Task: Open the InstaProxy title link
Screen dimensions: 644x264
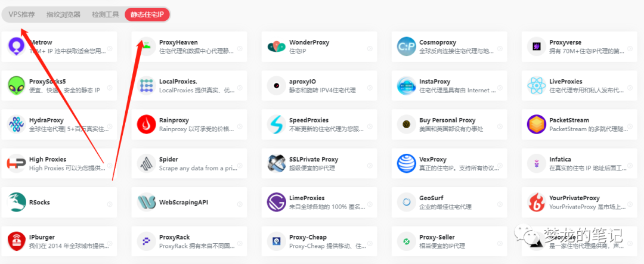Action: click(435, 81)
